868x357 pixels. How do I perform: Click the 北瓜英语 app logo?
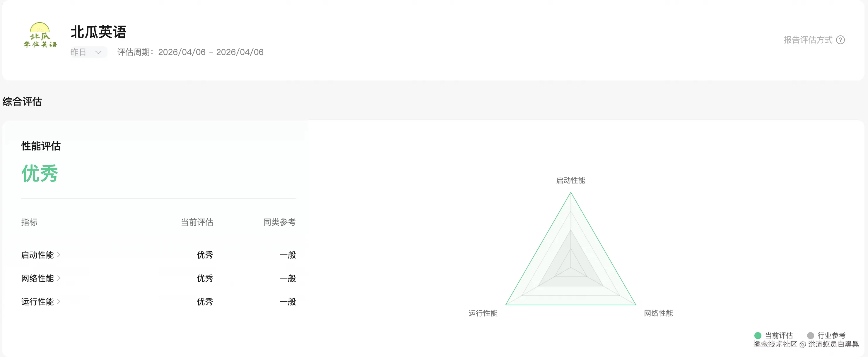pyautogui.click(x=40, y=35)
